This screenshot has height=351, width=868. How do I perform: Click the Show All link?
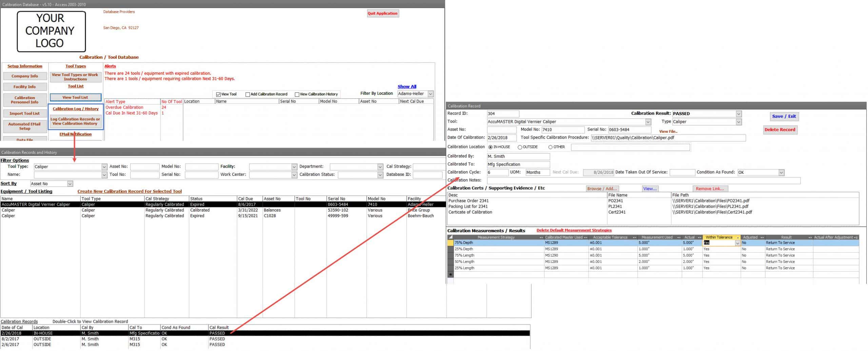(407, 86)
